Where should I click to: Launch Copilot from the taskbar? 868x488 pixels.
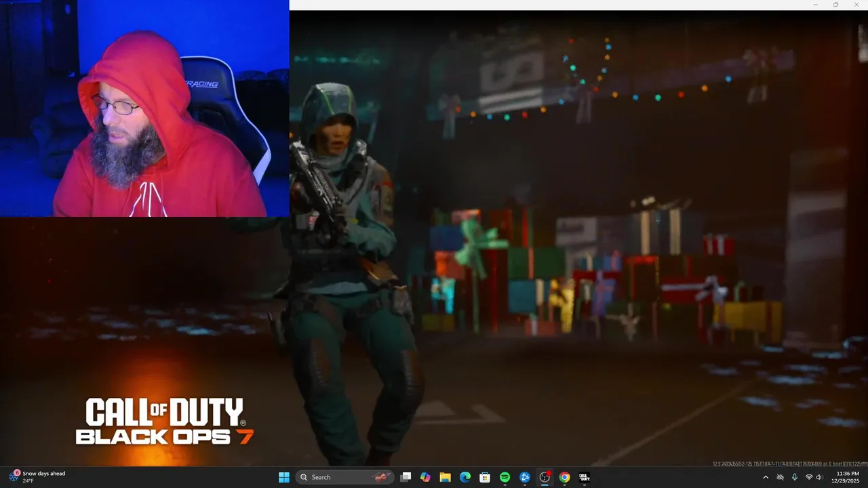click(425, 477)
